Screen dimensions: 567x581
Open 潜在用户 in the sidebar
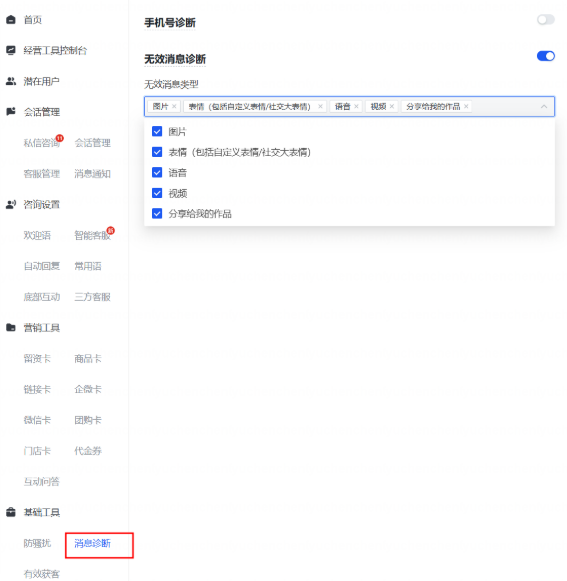tap(42, 81)
